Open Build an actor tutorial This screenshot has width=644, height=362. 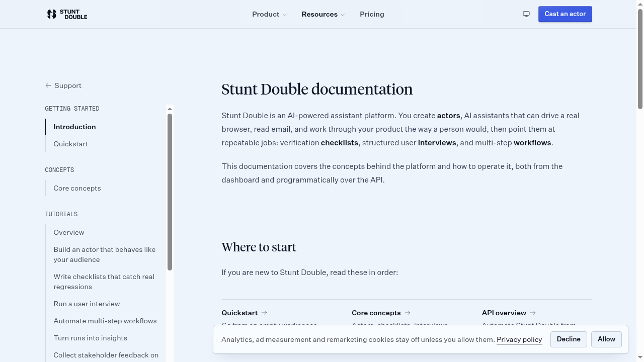tap(105, 254)
